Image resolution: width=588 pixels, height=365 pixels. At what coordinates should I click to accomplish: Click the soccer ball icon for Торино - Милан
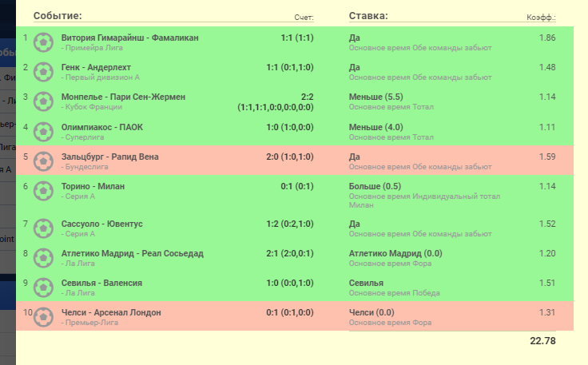[43, 191]
